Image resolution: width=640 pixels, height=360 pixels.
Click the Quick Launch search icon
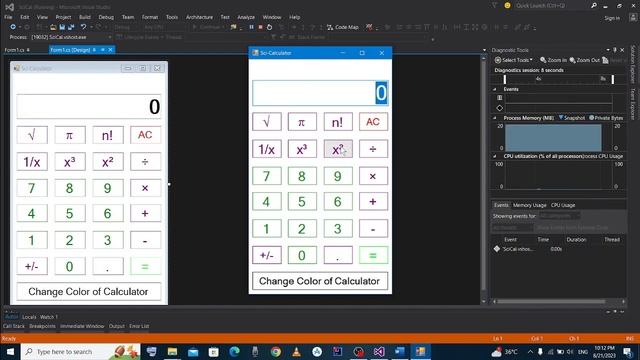[x=593, y=6]
